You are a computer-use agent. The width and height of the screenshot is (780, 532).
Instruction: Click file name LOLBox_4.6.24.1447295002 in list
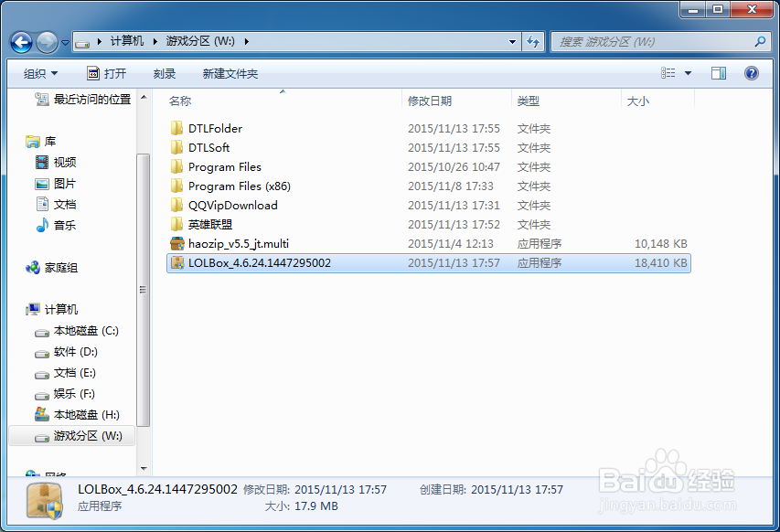259,262
